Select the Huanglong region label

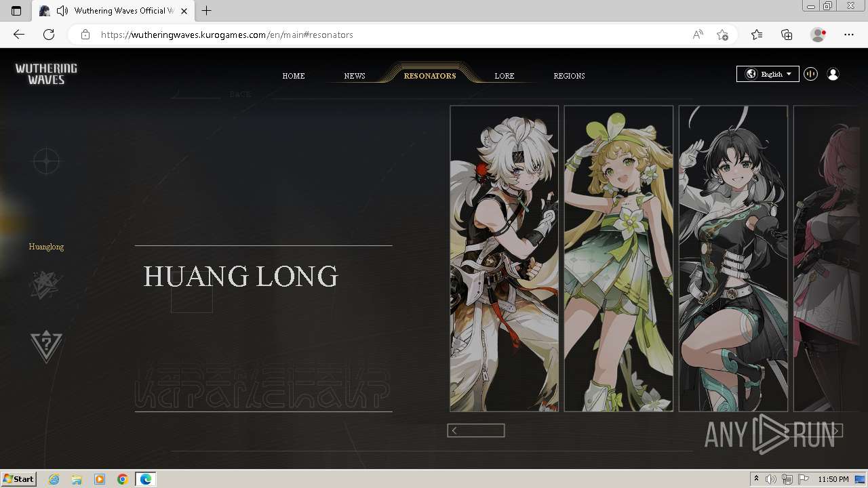tap(46, 247)
